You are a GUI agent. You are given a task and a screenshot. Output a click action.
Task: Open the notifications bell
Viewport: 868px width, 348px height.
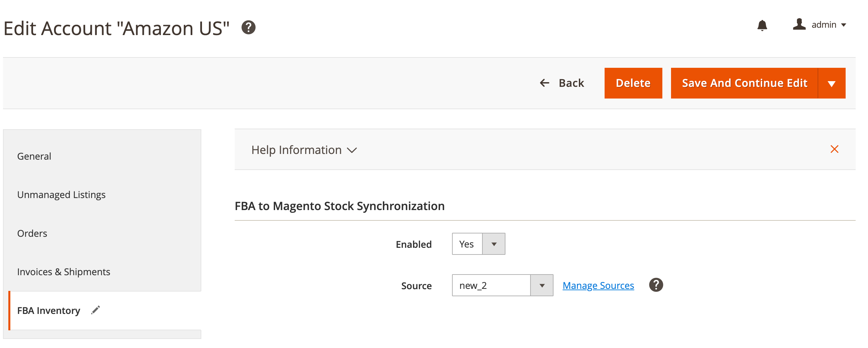(762, 25)
